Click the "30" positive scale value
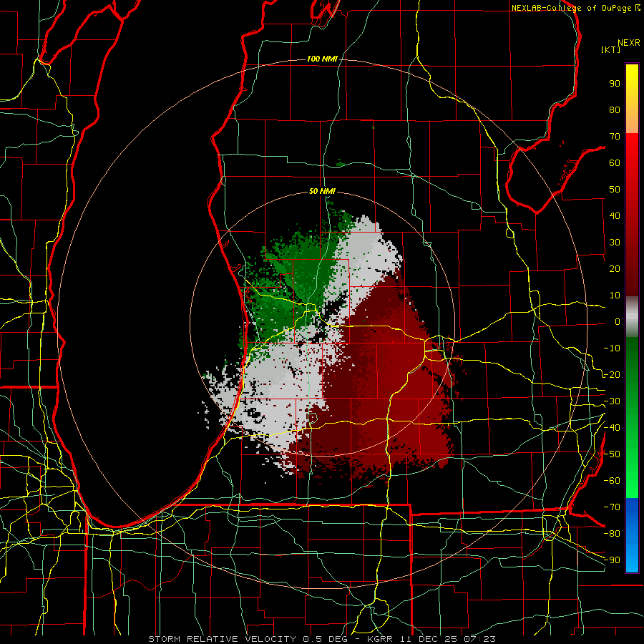The image size is (644, 644). coord(615,243)
